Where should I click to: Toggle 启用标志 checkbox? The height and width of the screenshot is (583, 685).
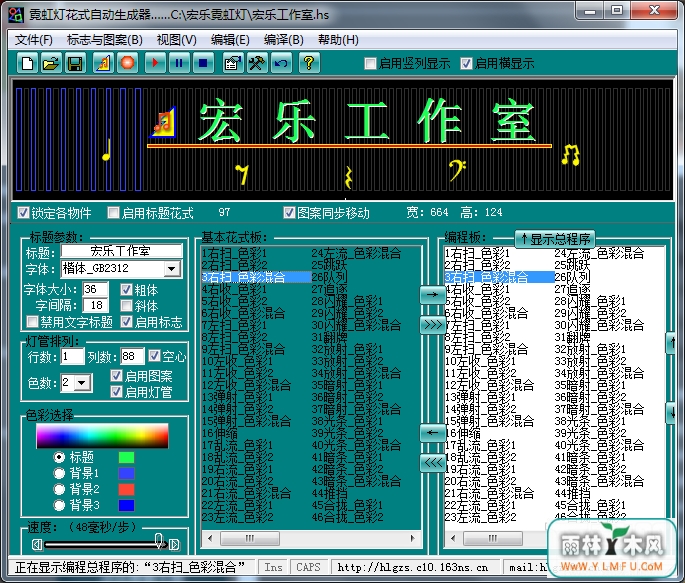(x=126, y=322)
